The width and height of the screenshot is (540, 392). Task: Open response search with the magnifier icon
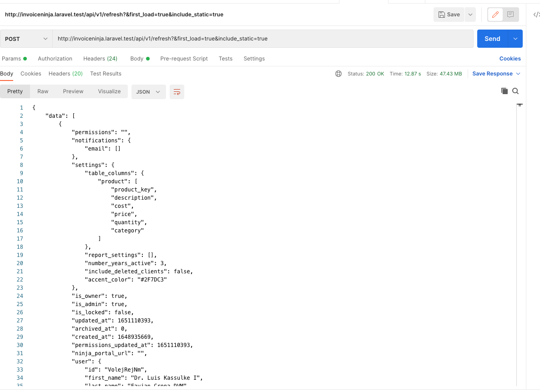point(515,91)
